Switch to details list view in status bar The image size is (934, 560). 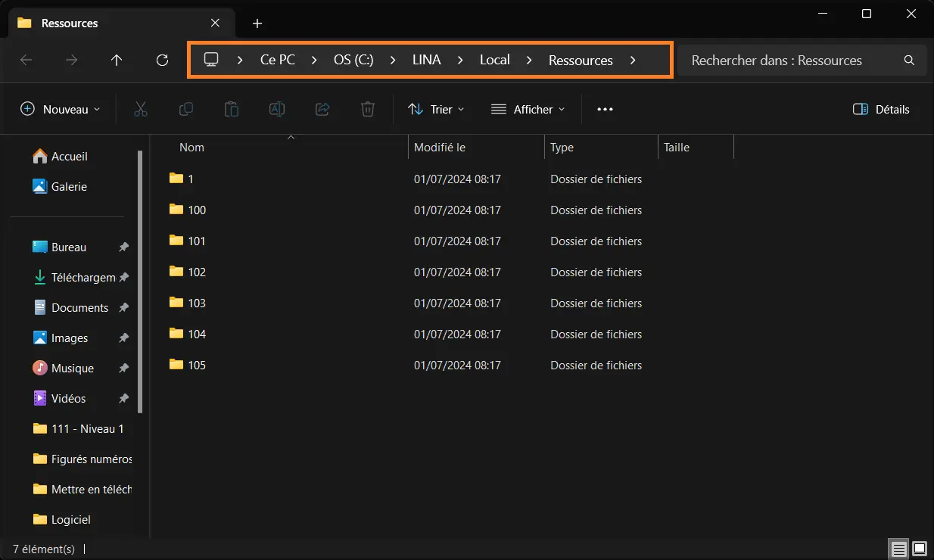[x=898, y=549]
